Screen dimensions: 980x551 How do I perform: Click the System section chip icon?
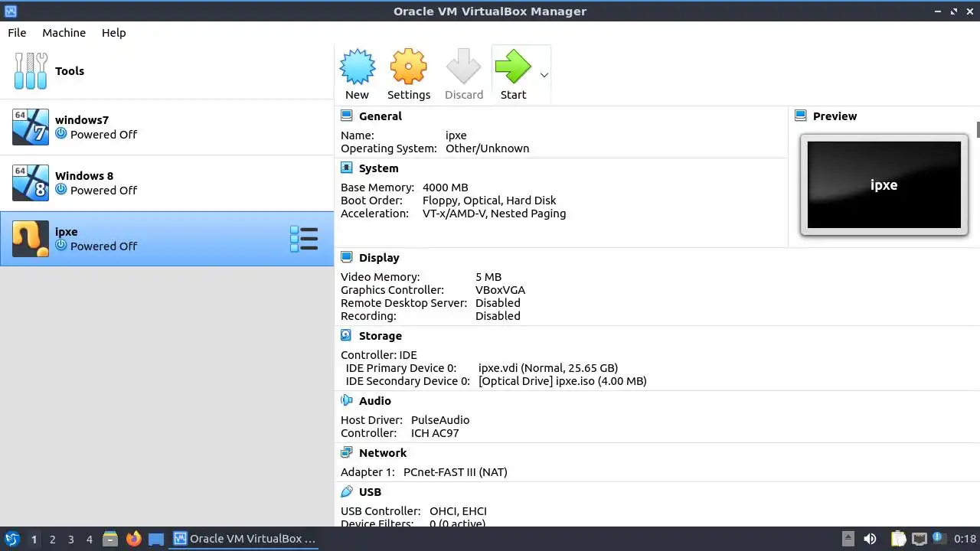click(x=346, y=168)
